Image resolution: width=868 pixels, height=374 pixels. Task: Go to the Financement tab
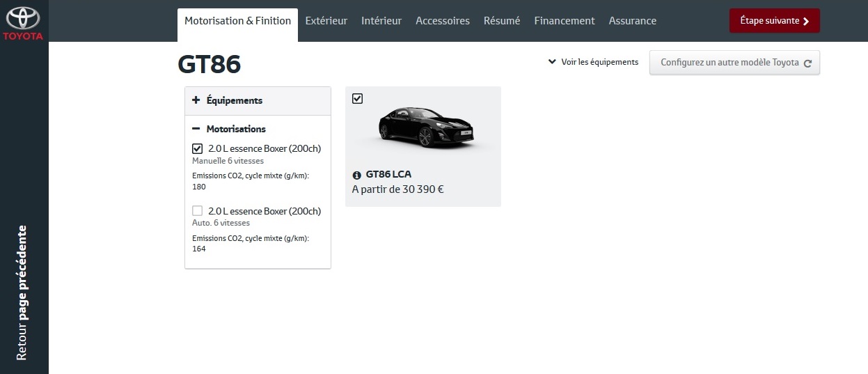point(565,21)
